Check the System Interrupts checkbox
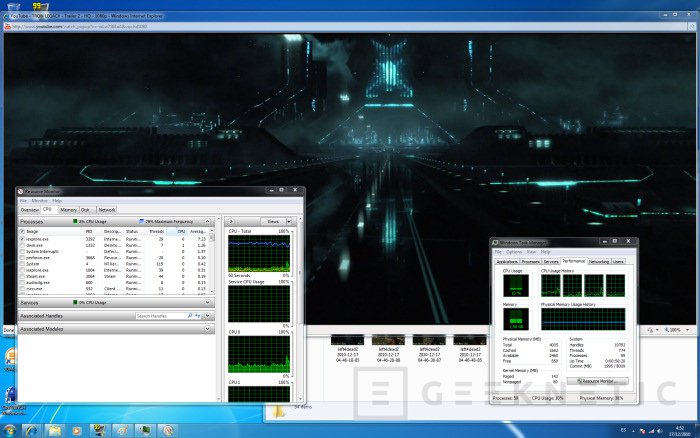 coord(22,252)
